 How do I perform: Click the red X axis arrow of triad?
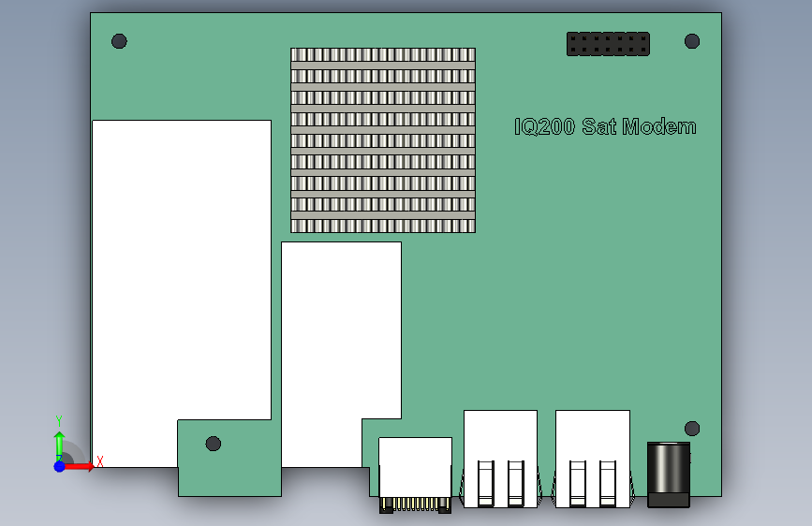pyautogui.click(x=80, y=466)
